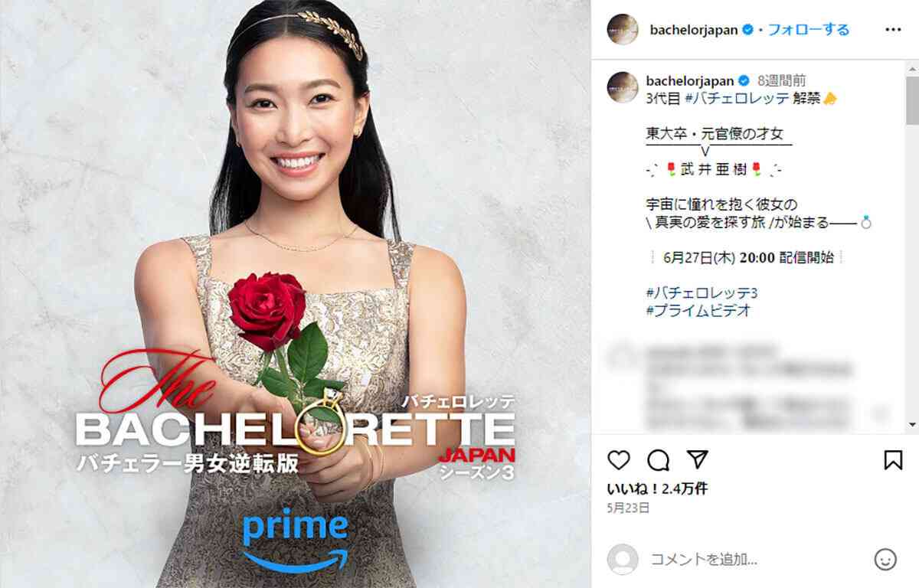Open more options three-dot menu
Image resolution: width=919 pixels, height=588 pixels.
(x=893, y=30)
